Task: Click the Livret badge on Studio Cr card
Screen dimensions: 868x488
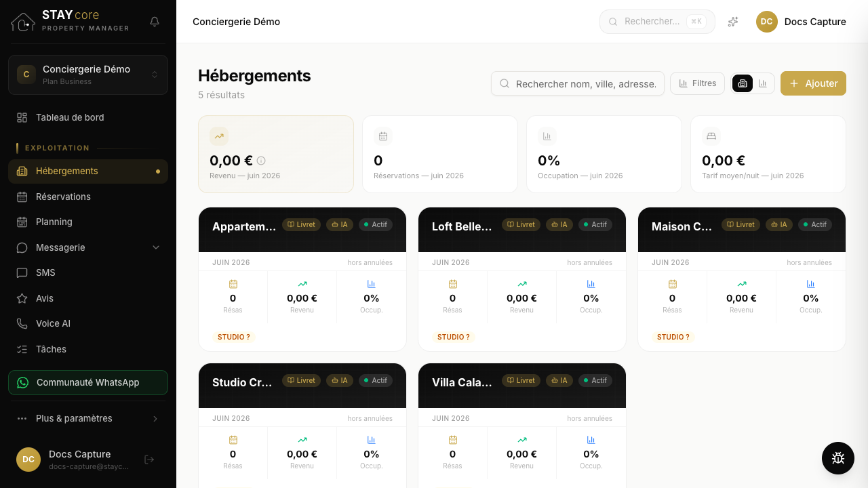Action: pyautogui.click(x=301, y=380)
